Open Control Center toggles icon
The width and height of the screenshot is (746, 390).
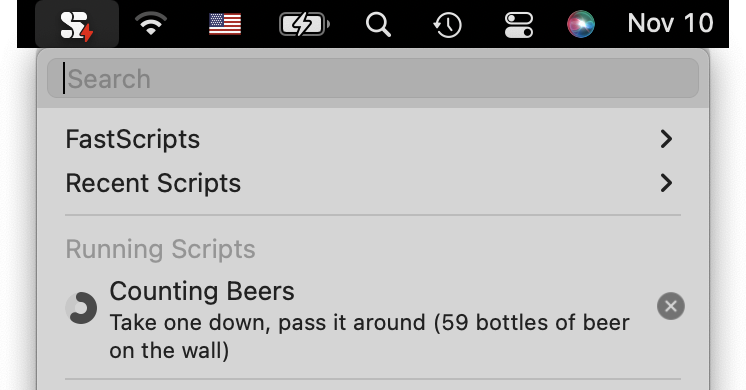[x=519, y=25]
